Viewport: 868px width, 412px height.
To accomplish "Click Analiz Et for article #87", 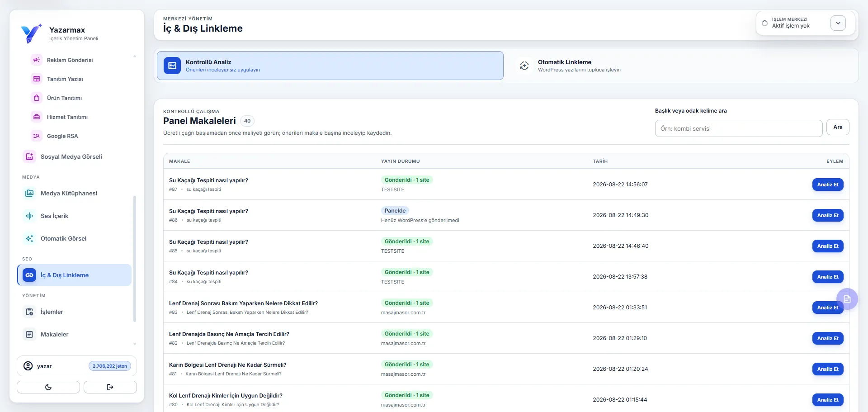I will coord(827,185).
